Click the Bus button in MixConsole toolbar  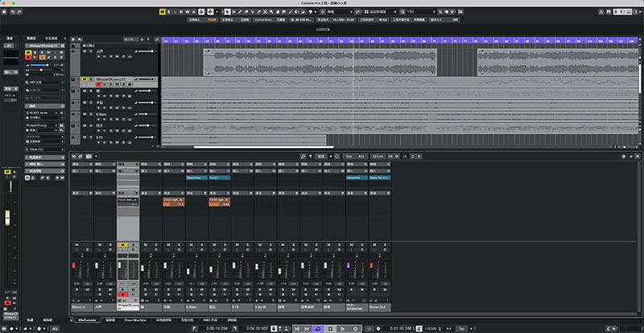tap(349, 156)
